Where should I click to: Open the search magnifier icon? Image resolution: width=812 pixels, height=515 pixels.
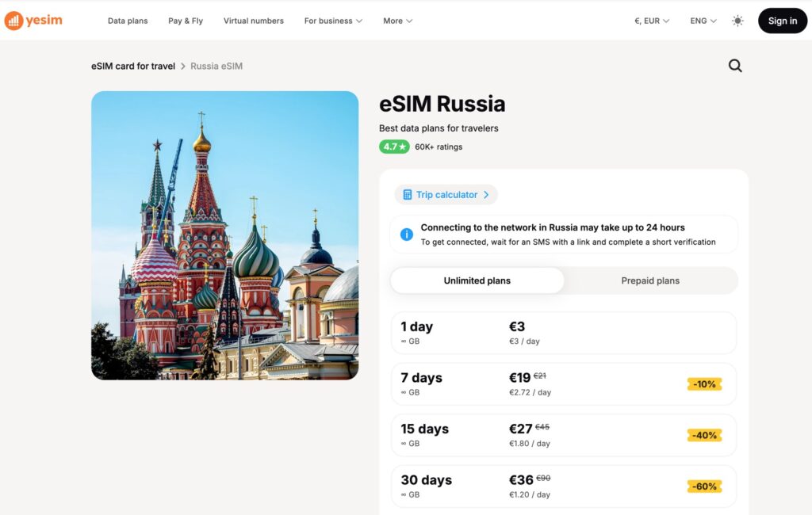[x=735, y=66]
